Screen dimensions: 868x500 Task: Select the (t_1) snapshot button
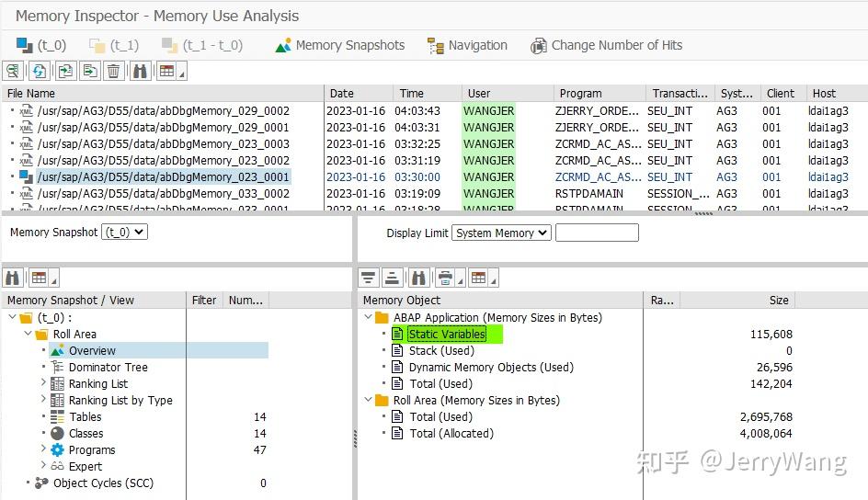click(114, 45)
